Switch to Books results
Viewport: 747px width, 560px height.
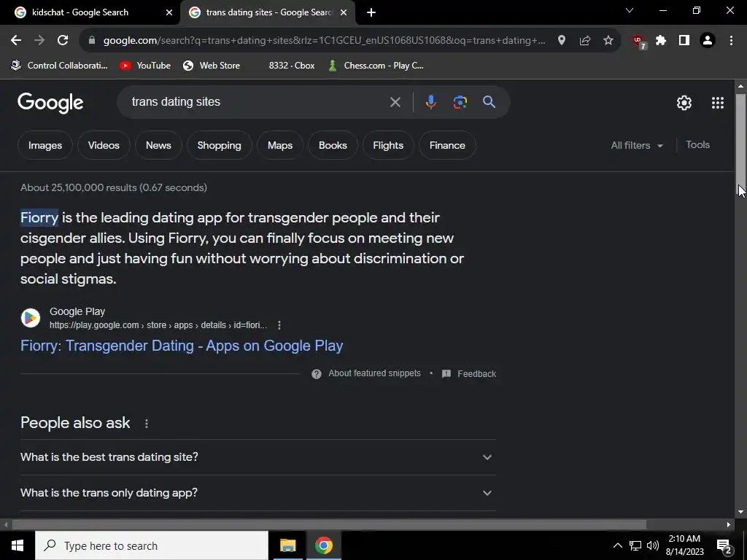(333, 145)
